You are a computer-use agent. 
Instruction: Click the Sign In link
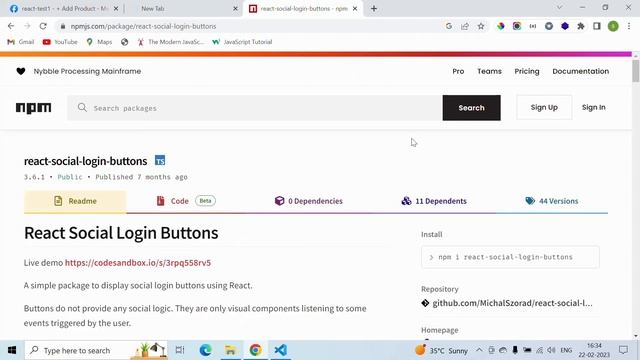point(593,107)
